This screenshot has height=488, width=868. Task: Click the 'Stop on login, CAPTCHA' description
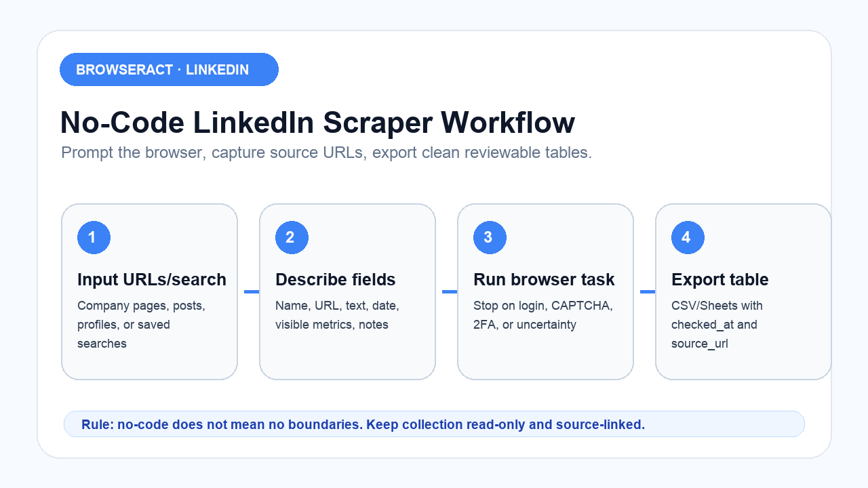[x=542, y=315]
